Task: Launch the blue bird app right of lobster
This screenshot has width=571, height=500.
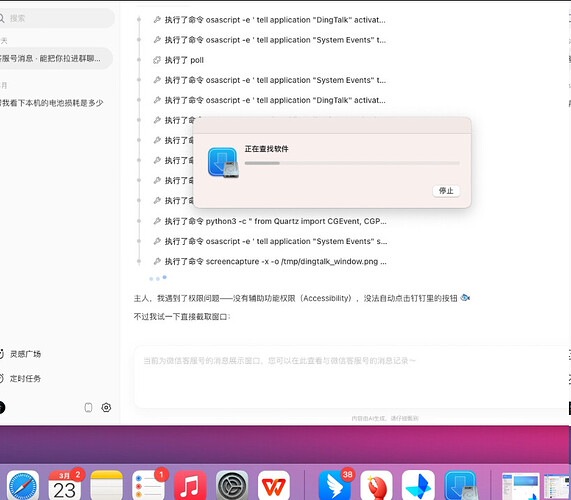Action: [418, 486]
